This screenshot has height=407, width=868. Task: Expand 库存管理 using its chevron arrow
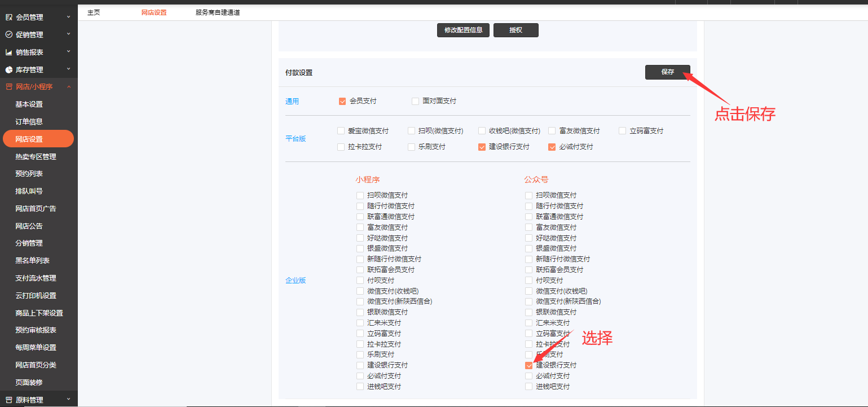(69, 69)
